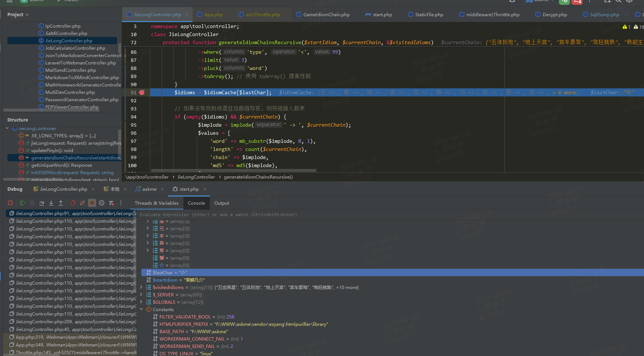Expand the 元 array variable
This screenshot has width=644, height=356.
pyautogui.click(x=148, y=229)
